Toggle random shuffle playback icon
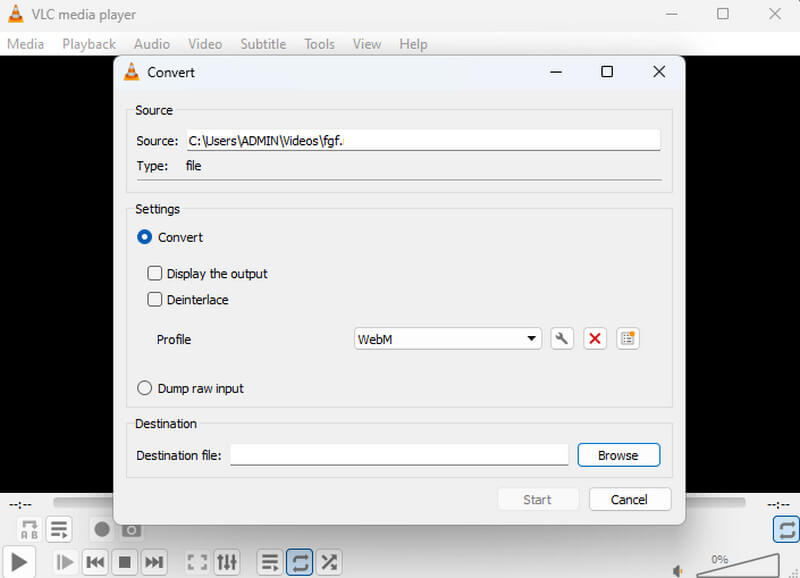This screenshot has width=800, height=578. (x=329, y=562)
